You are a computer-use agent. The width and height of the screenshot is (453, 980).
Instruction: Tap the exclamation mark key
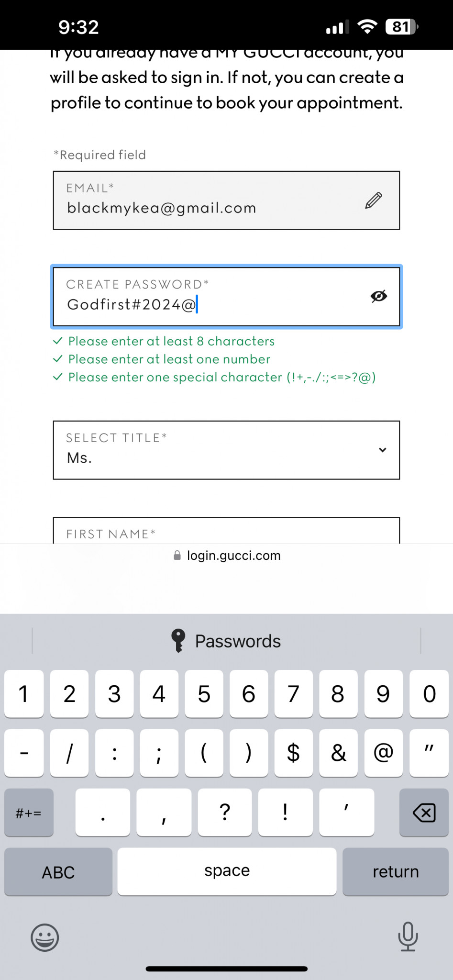pos(285,812)
